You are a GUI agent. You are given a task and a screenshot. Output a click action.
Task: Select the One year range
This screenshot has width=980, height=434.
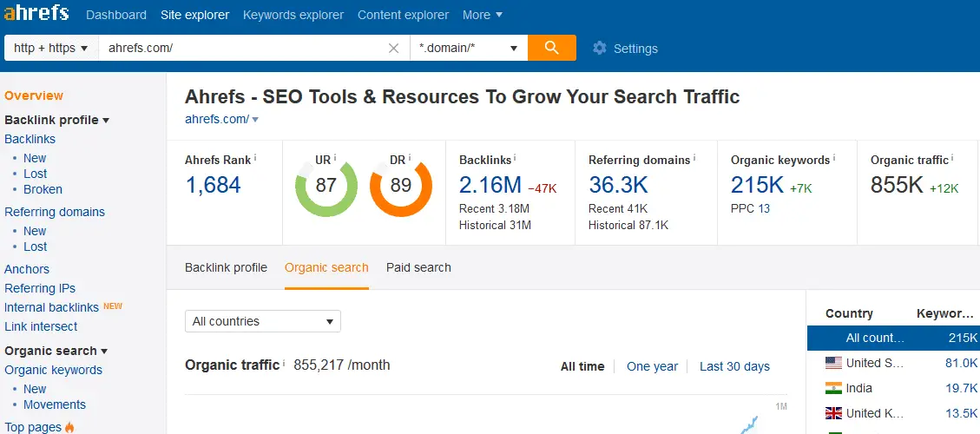click(x=653, y=366)
